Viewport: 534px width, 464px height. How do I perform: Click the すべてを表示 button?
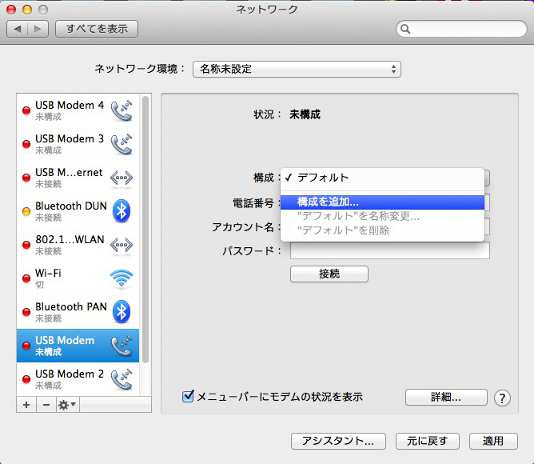(x=97, y=29)
